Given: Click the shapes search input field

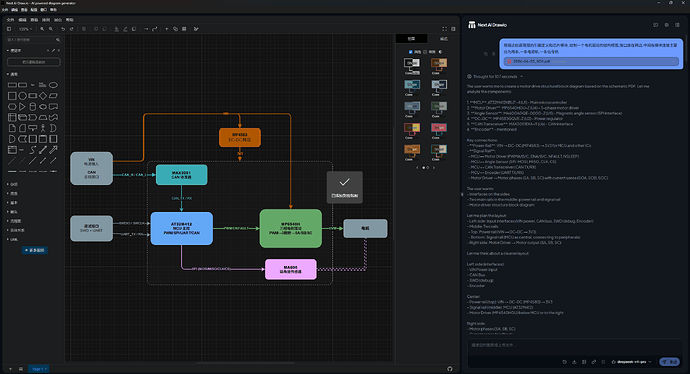Looking at the screenshot, I should [33, 40].
